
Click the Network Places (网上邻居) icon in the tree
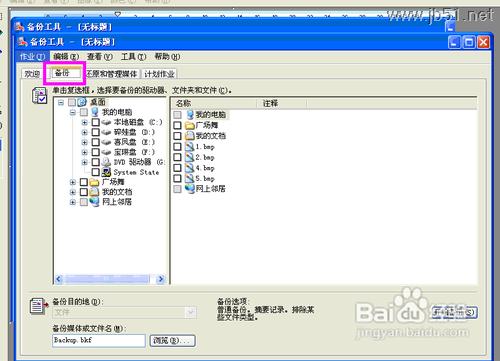(95, 202)
